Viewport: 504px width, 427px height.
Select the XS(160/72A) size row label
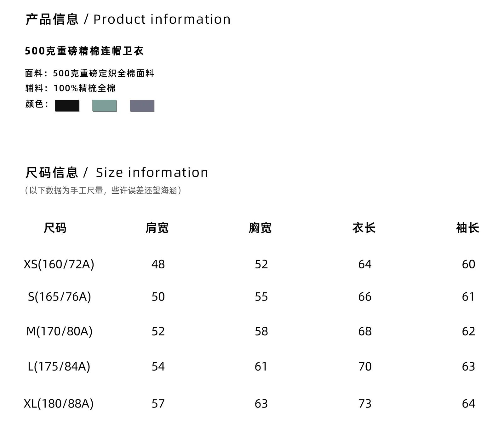pyautogui.click(x=59, y=264)
